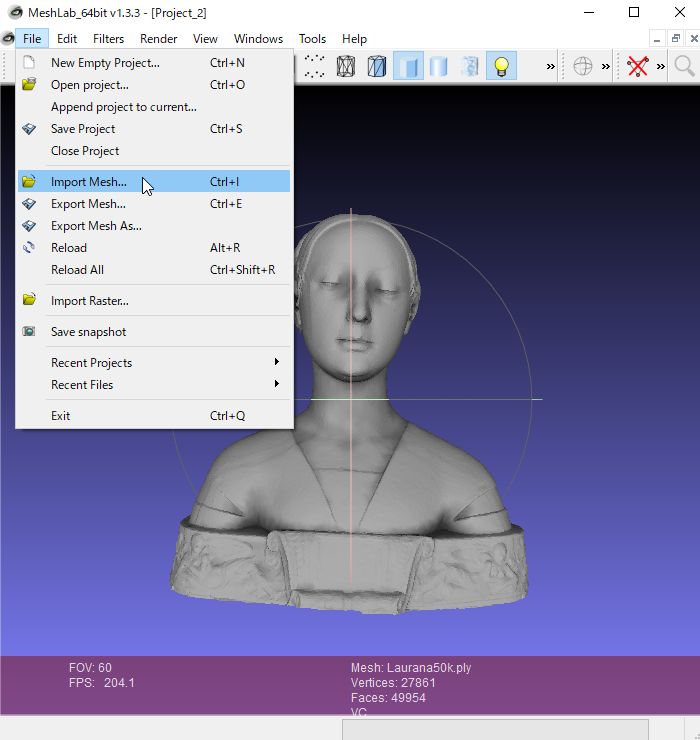The height and width of the screenshot is (740, 700).
Task: Enable Hidden Lines render mode
Action: (x=377, y=66)
